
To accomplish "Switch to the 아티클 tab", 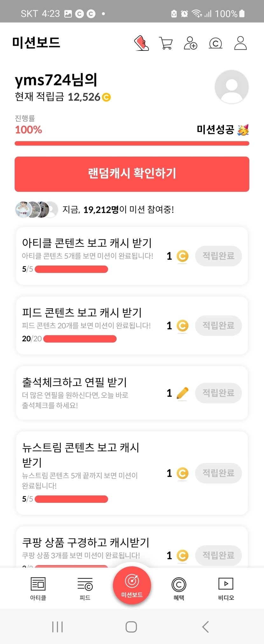I will pyautogui.click(x=38, y=588).
